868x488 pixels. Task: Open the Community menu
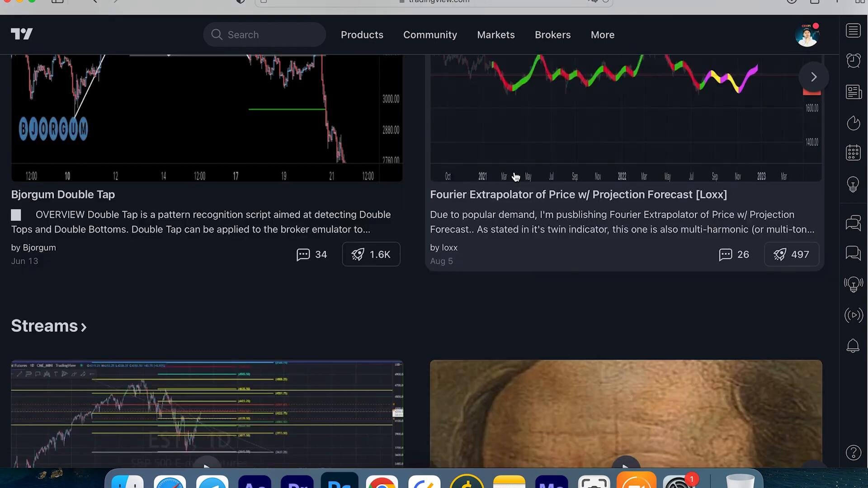[430, 35]
